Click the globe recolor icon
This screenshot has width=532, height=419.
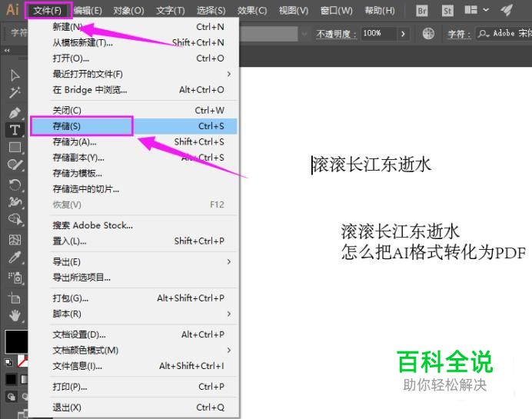[428, 33]
